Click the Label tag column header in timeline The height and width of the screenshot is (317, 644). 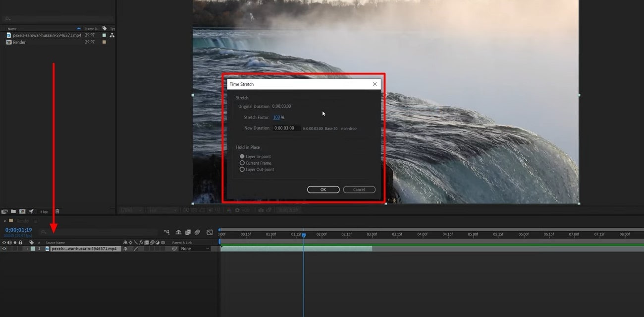31,243
